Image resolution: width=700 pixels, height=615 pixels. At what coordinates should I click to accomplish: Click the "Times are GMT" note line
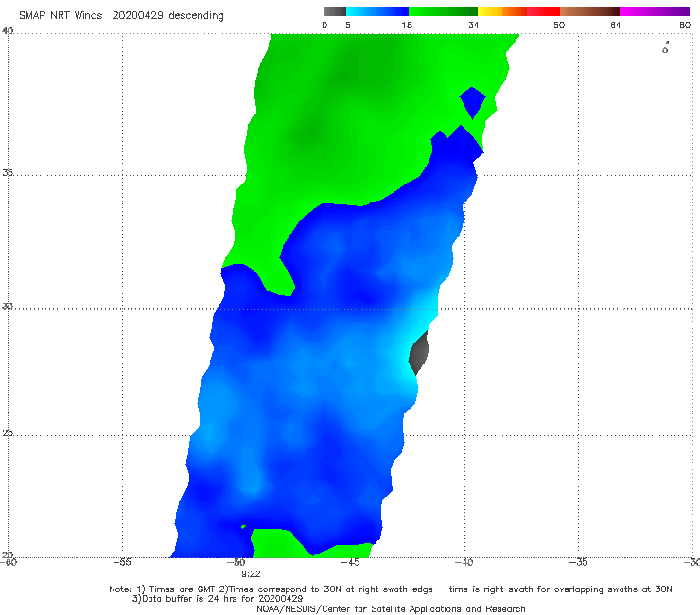[391, 589]
